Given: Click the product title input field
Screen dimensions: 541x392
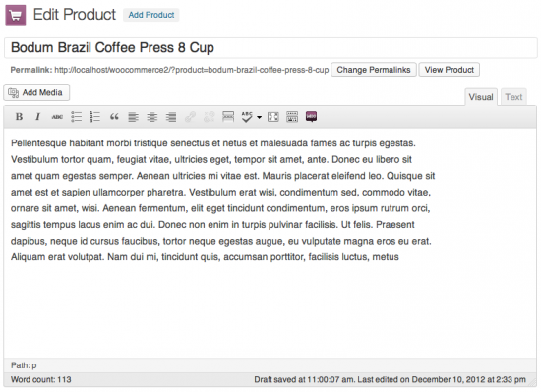Looking at the screenshot, I should pos(270,48).
